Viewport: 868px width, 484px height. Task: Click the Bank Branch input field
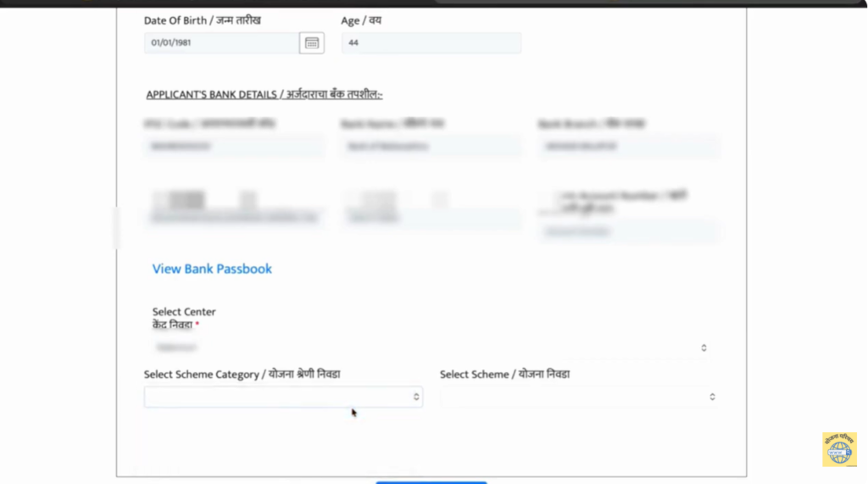click(628, 146)
